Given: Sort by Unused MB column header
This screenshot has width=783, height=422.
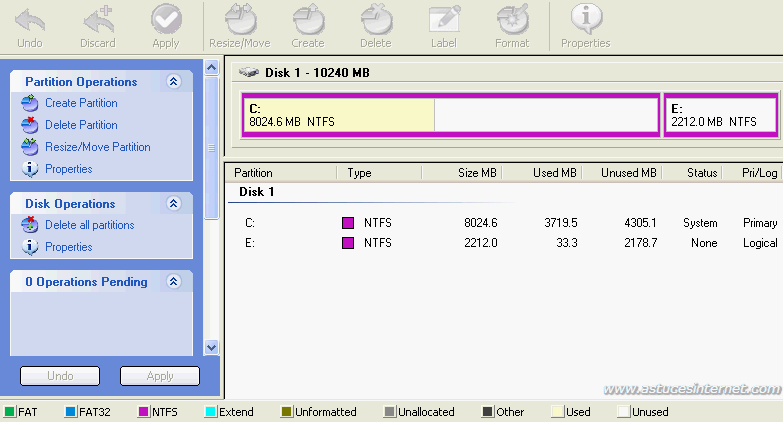Looking at the screenshot, I should click(x=628, y=173).
